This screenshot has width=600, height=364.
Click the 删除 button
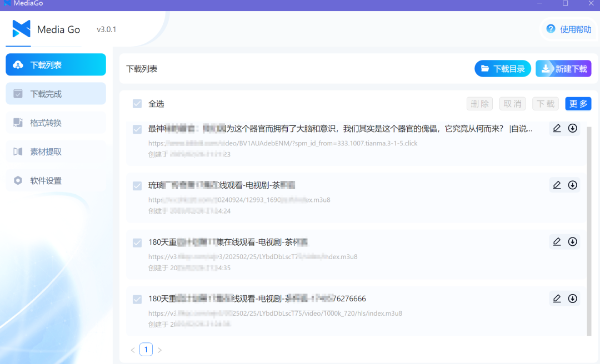(x=480, y=104)
